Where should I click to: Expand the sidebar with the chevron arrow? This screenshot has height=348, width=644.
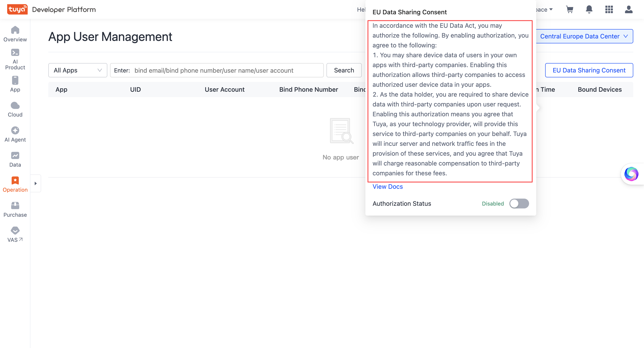click(x=36, y=183)
